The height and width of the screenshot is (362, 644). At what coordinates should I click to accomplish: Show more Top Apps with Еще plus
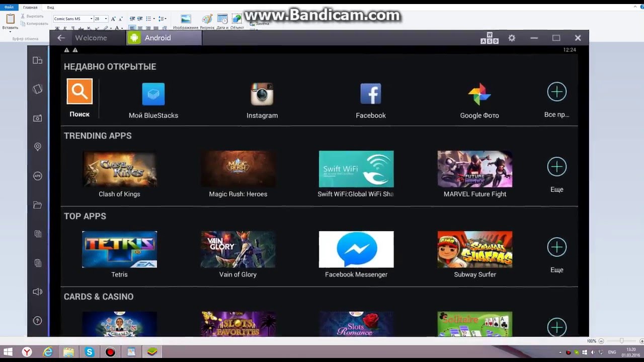point(556,247)
